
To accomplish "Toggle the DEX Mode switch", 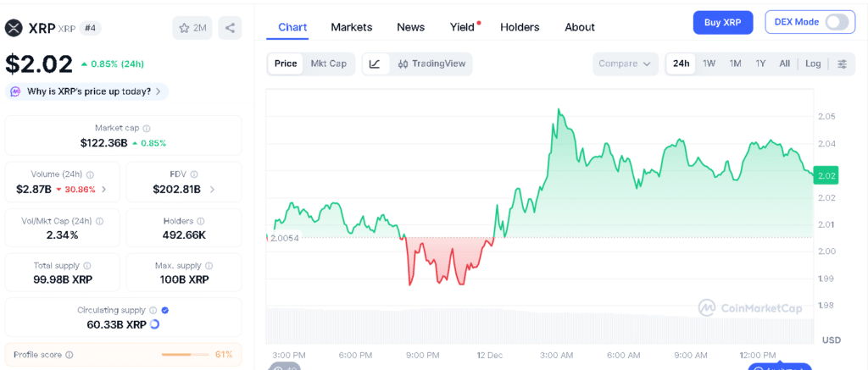I will [x=837, y=22].
